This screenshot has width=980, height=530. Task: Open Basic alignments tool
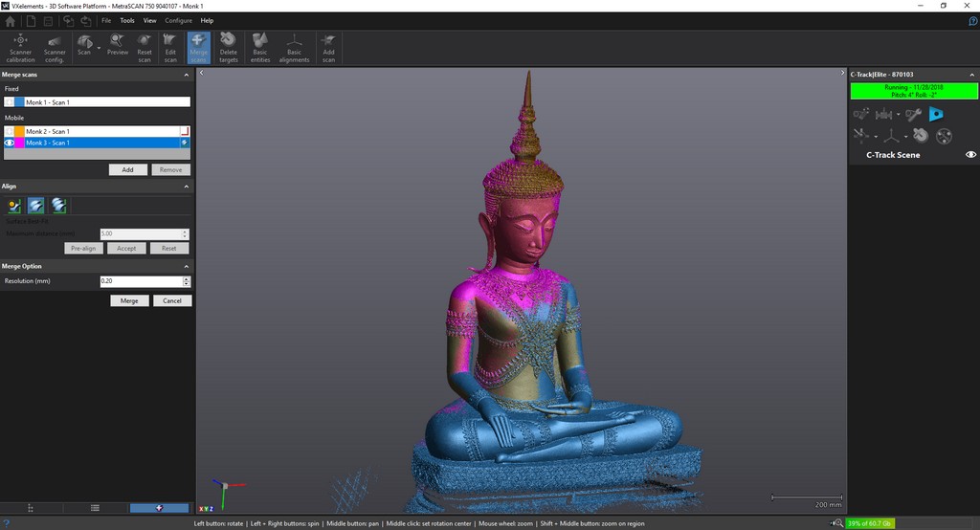[x=294, y=48]
